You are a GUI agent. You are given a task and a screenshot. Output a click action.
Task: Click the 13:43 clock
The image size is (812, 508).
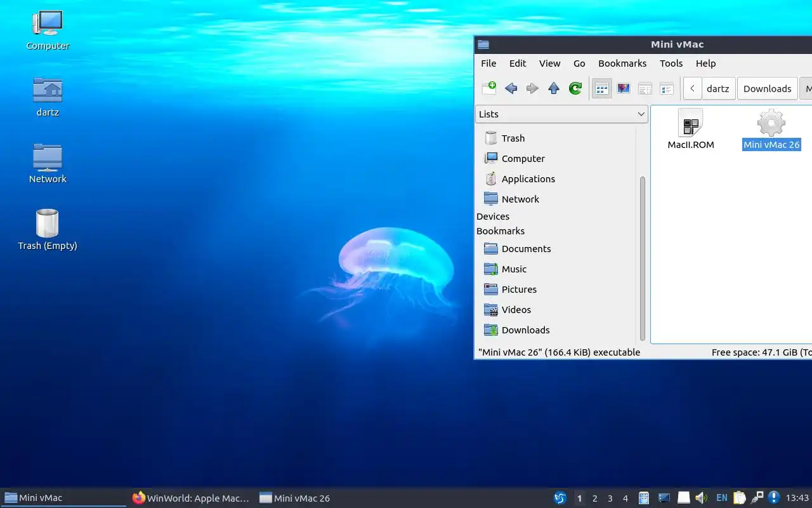click(x=797, y=498)
